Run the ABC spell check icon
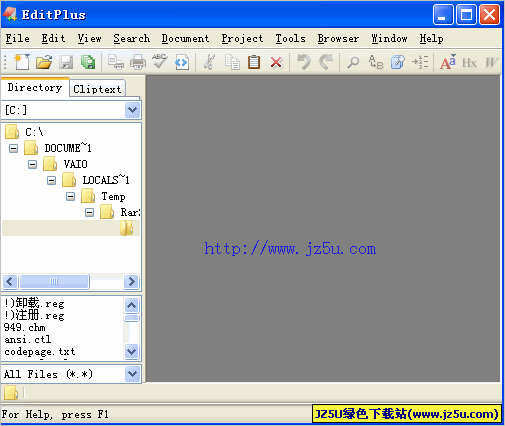This screenshot has height=426, width=505. (x=160, y=61)
